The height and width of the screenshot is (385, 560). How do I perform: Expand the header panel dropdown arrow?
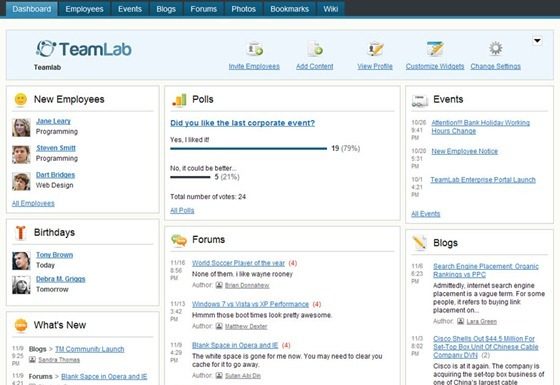pos(537,41)
